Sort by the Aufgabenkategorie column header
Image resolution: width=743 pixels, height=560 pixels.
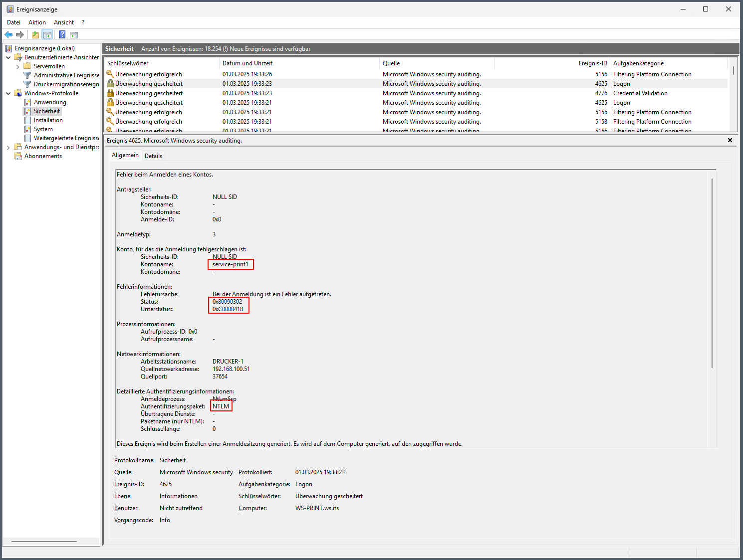[x=669, y=63]
